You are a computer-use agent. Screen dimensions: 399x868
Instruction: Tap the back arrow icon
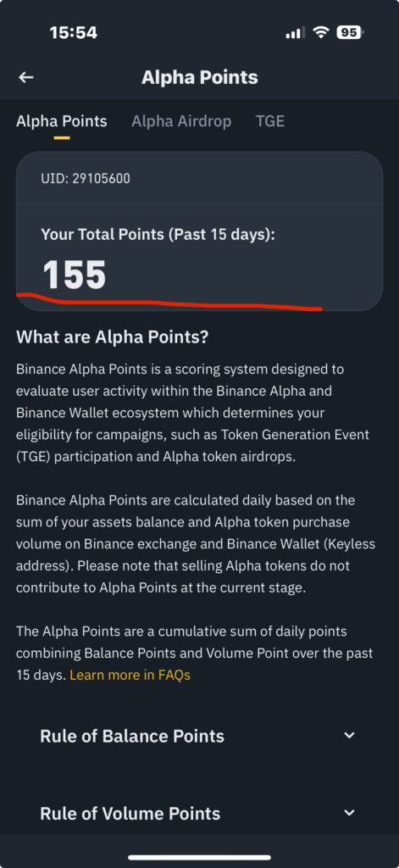click(26, 77)
